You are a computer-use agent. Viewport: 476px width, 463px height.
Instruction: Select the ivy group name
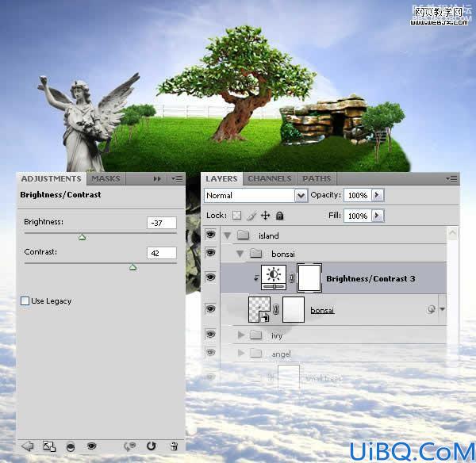tap(277, 336)
